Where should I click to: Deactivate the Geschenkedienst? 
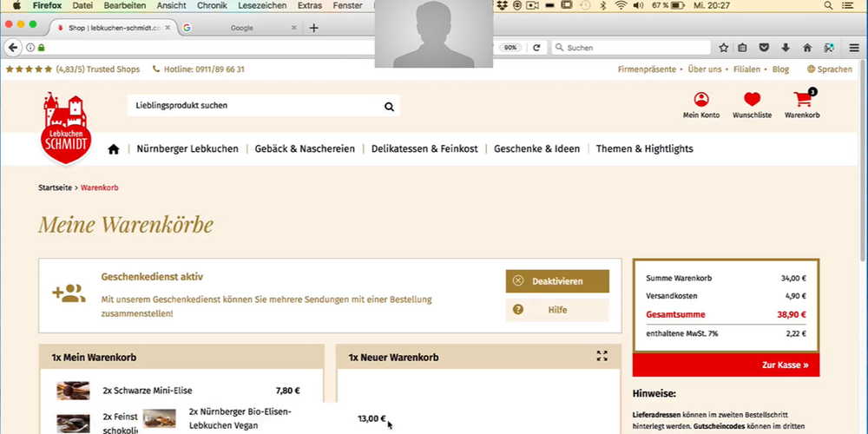[x=557, y=281]
